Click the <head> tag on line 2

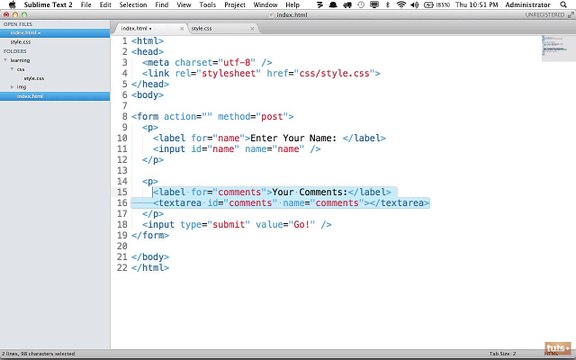pos(148,52)
